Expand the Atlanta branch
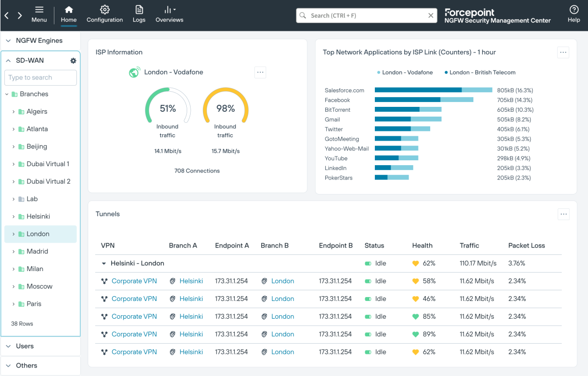Screen dimensions: 588x376 (13, 129)
